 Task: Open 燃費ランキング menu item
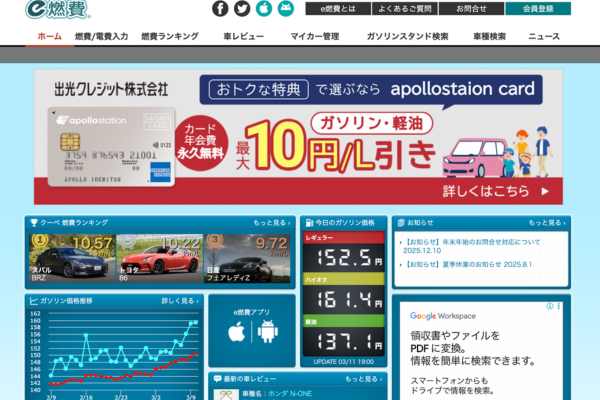click(170, 36)
